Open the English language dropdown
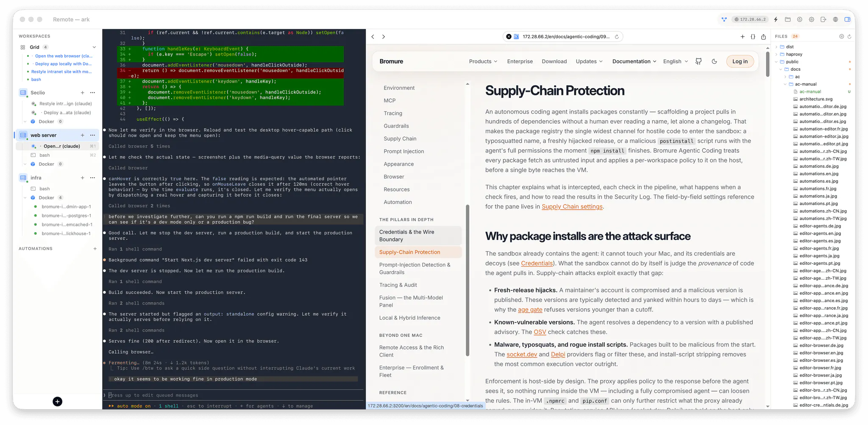The width and height of the screenshot is (868, 425). tap(676, 61)
